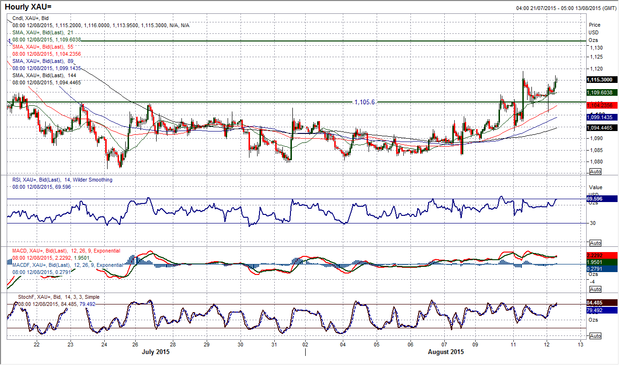619x365 pixels.
Task: Click the SMA 89 legend entry
Action: click(x=43, y=61)
